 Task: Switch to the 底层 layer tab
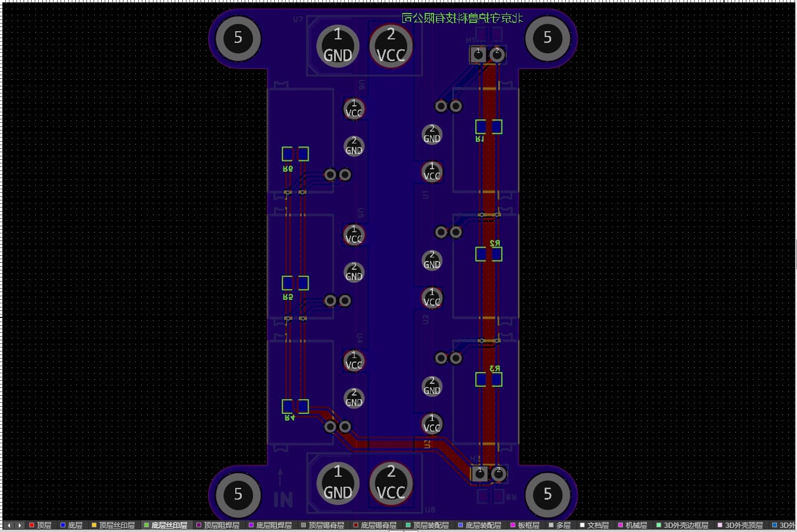[71, 525]
